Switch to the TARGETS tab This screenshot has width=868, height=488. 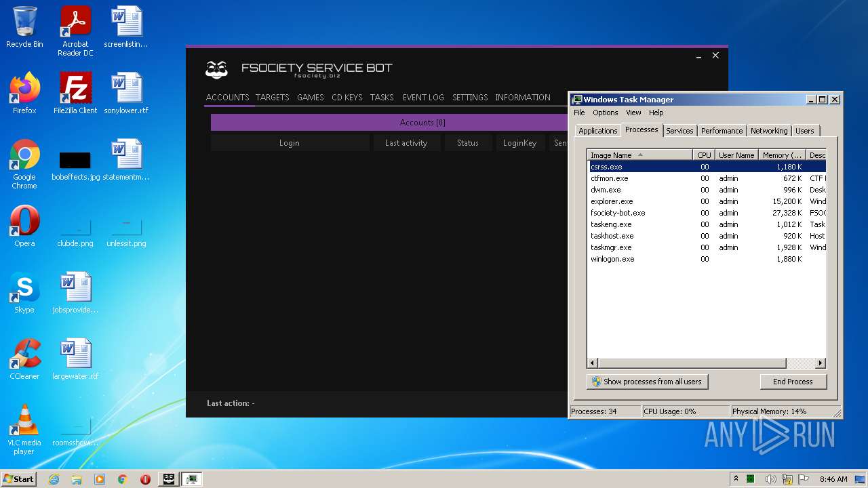click(x=273, y=98)
